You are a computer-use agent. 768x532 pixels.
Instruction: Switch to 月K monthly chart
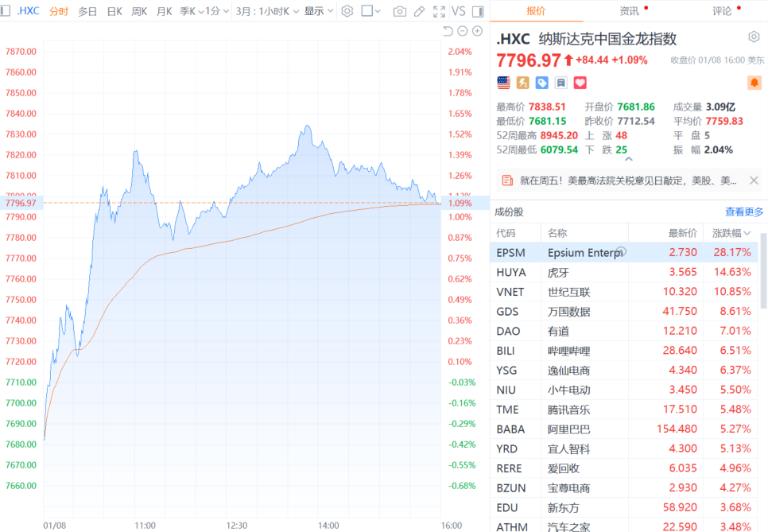(x=164, y=11)
